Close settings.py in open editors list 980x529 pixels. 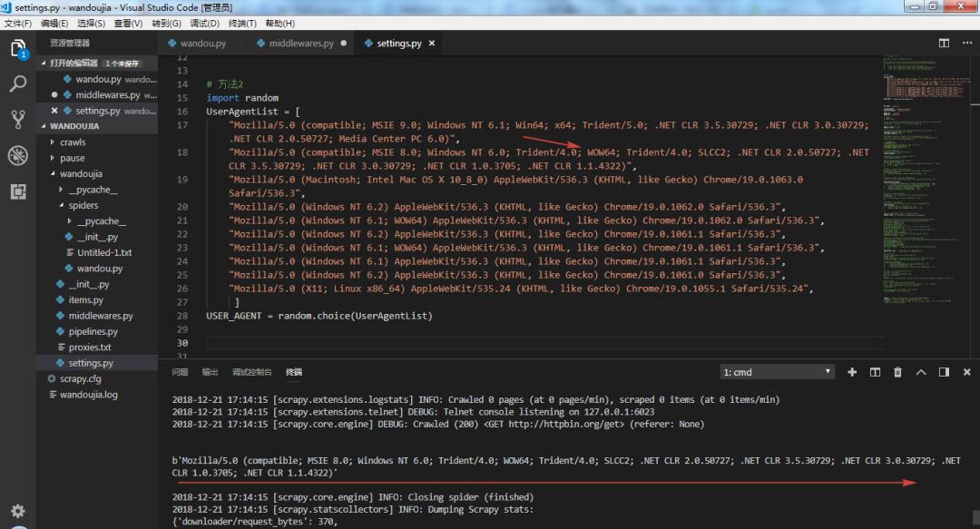click(54, 111)
